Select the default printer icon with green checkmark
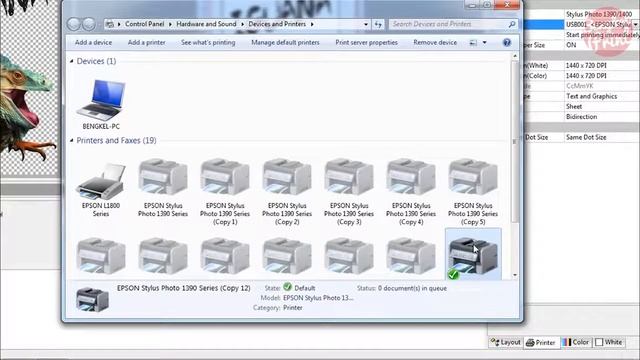This screenshot has width=640, height=360. click(473, 256)
